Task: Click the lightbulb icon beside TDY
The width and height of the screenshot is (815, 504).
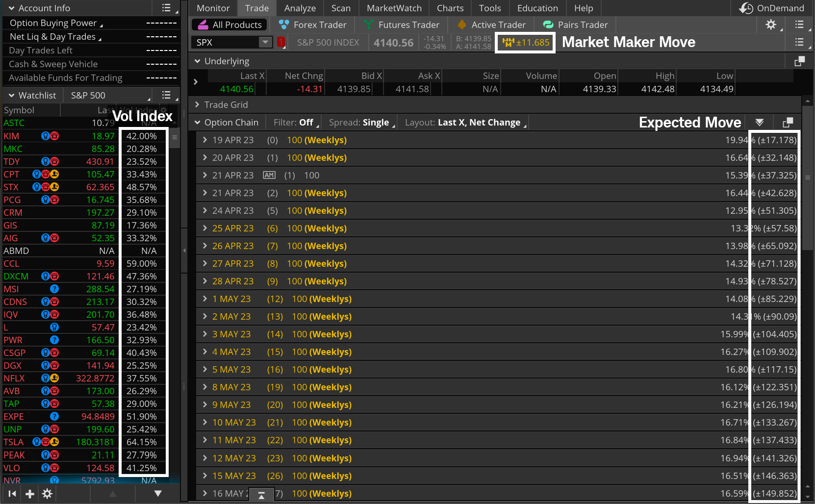Action: (x=46, y=161)
